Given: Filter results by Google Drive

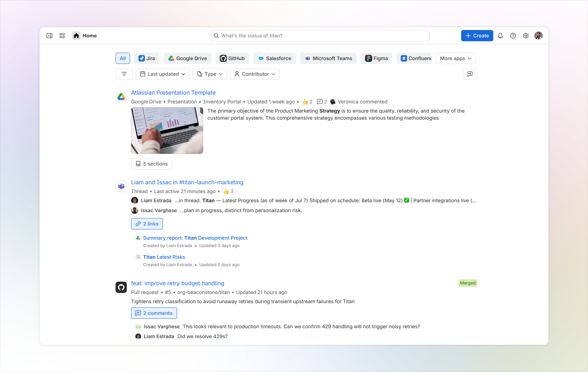Looking at the screenshot, I should coord(188,58).
